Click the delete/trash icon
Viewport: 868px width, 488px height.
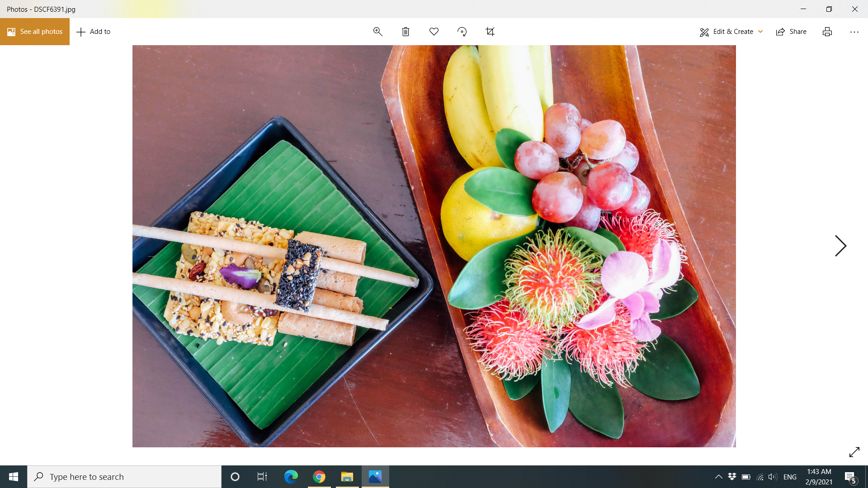click(406, 31)
